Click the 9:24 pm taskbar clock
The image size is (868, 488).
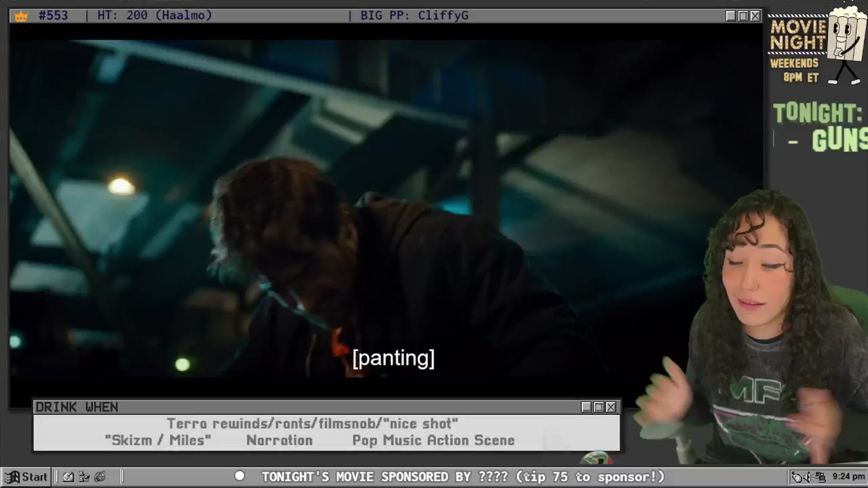[849, 476]
